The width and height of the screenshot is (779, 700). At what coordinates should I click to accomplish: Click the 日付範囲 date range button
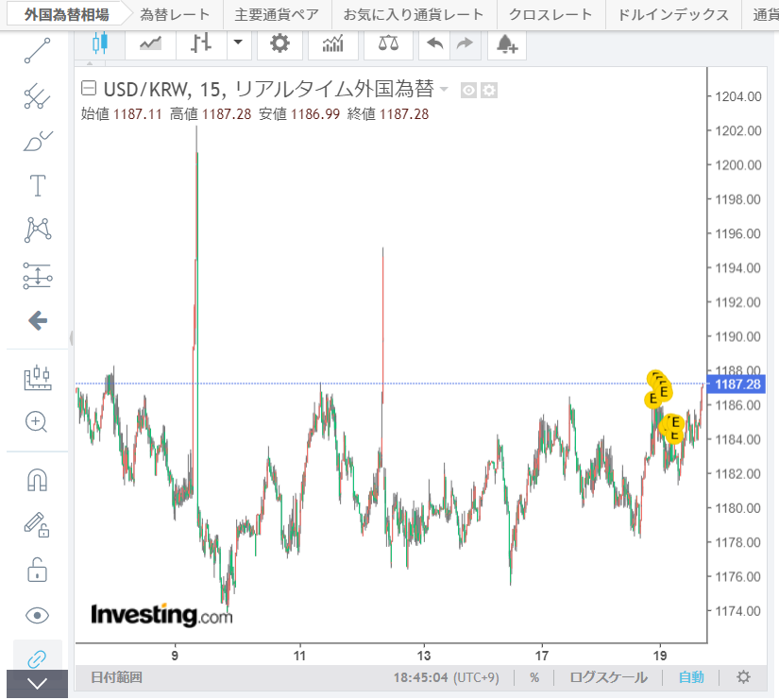tap(116, 677)
